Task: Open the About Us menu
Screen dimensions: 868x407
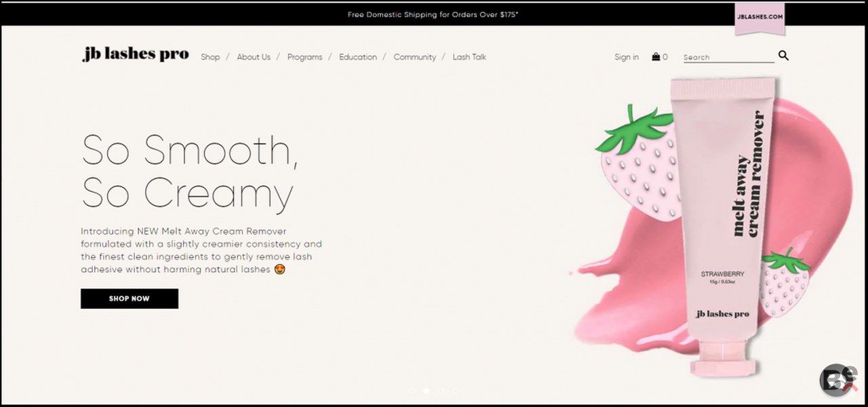Action: point(254,57)
